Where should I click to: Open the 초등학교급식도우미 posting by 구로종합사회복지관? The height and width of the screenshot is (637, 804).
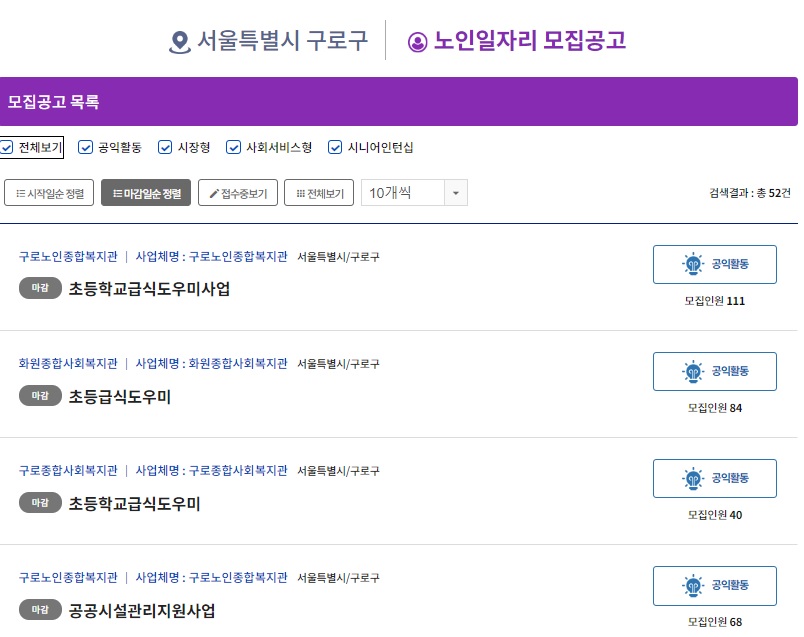[134, 504]
